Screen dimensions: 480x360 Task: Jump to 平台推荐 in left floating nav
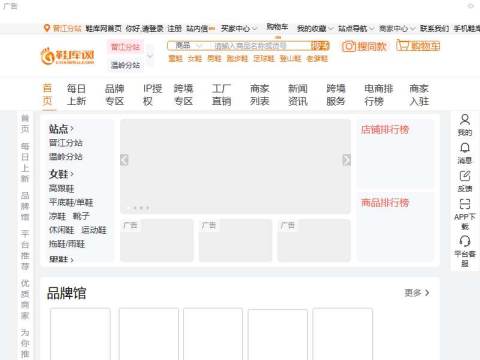pos(25,250)
